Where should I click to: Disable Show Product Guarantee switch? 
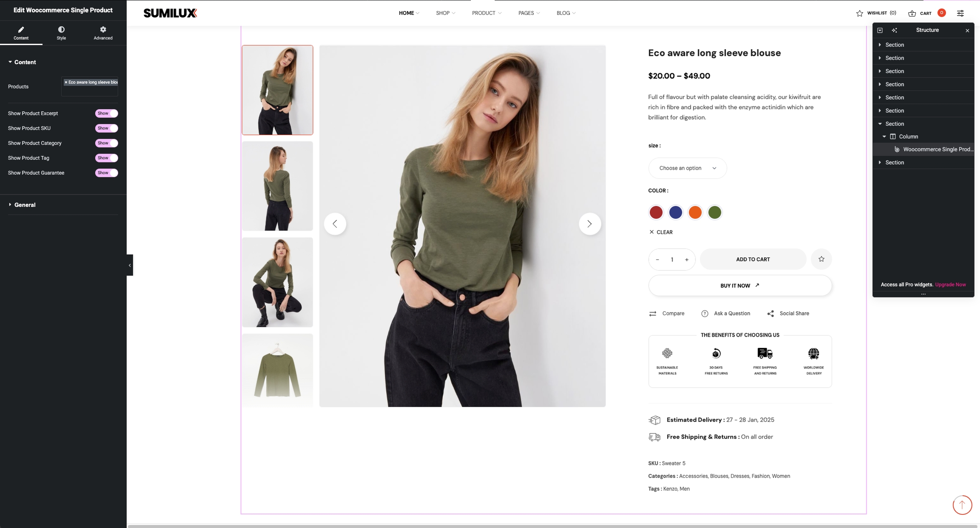tap(106, 173)
